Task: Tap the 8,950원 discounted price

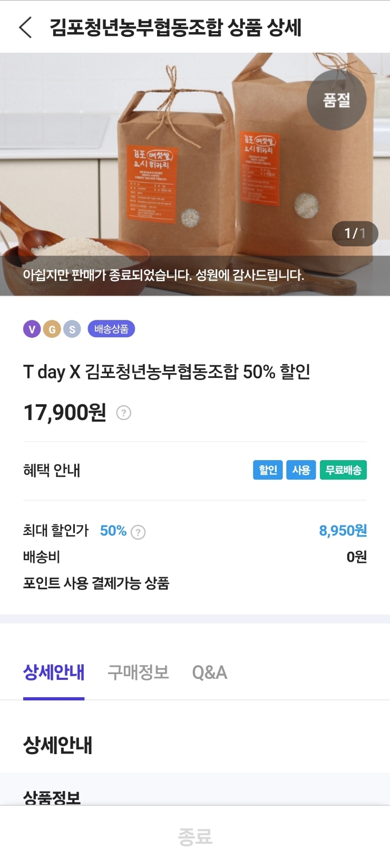Action: [x=343, y=531]
